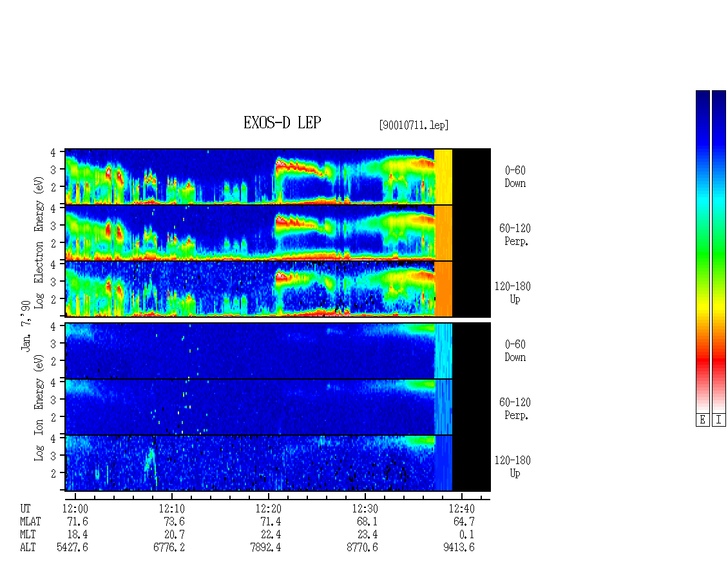Click the MLT value 20.7
Screen dimensions: 728x564
[174, 535]
